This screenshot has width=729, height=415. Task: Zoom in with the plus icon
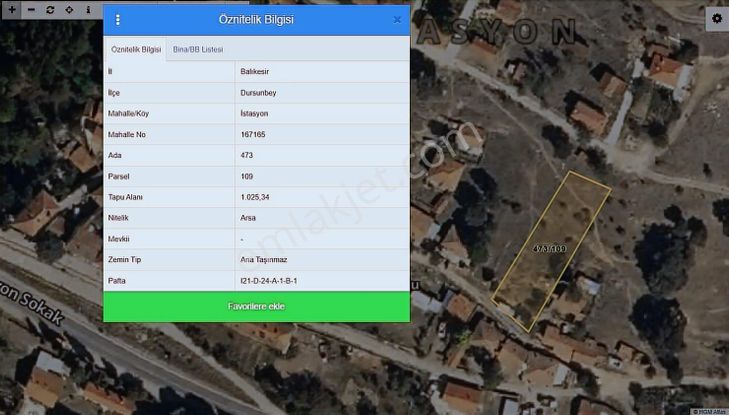pos(11,9)
